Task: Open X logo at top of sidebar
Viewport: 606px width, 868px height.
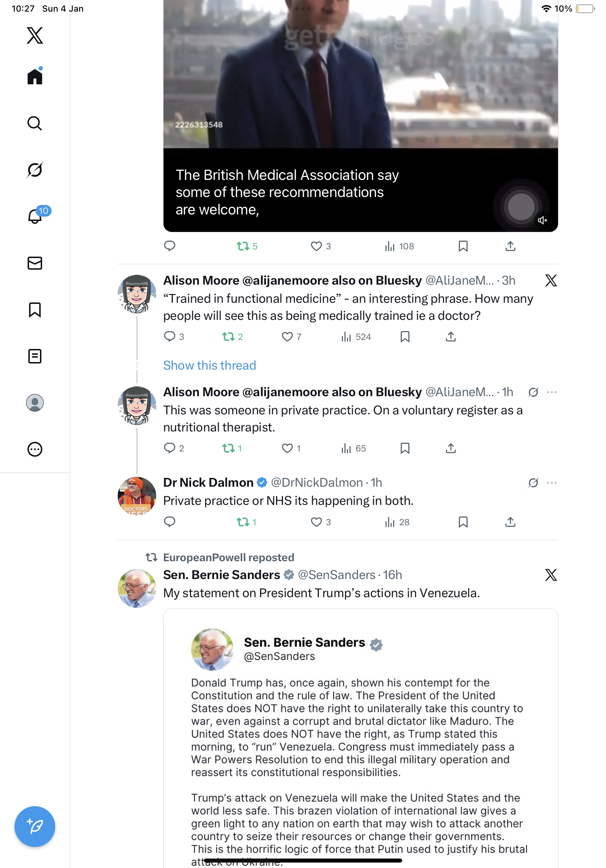Action: click(x=35, y=35)
